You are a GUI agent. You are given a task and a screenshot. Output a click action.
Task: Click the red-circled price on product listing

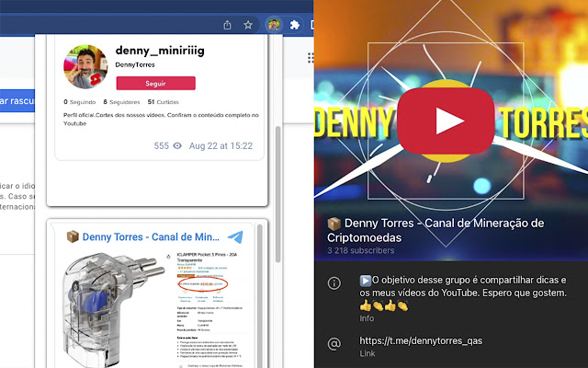coord(202,284)
